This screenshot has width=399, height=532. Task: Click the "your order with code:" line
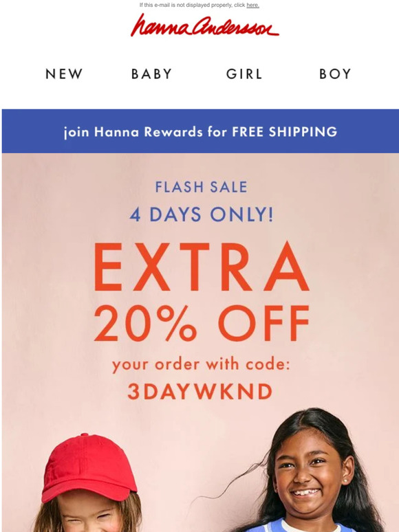pos(201,365)
